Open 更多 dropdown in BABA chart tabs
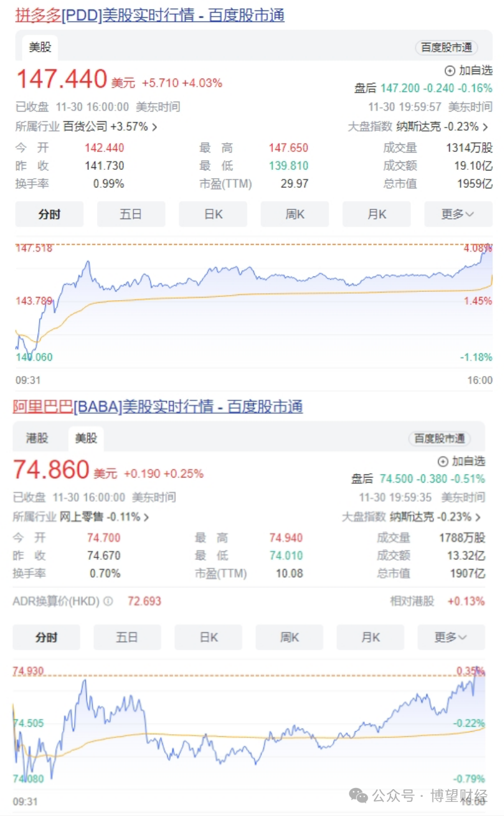 (451, 637)
